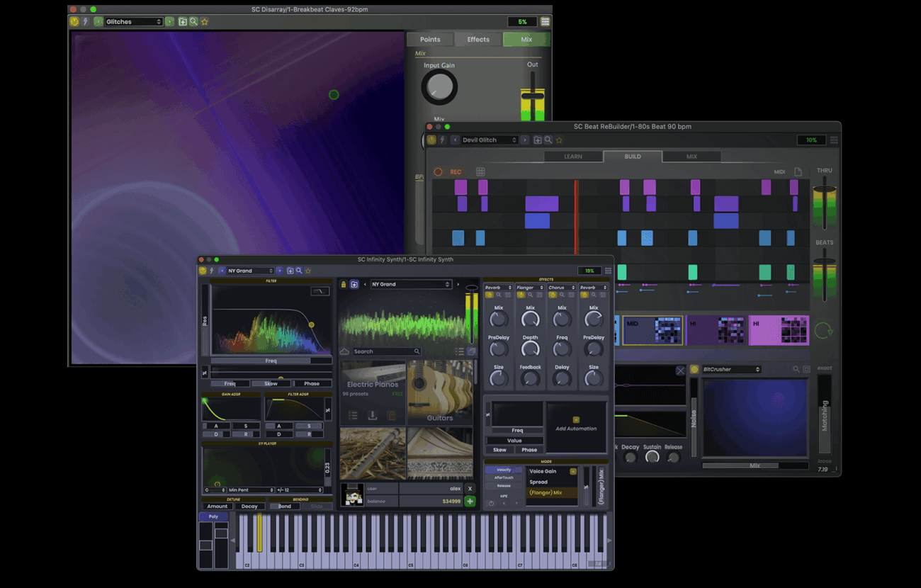Open the Chorus effect type dropdown
The image size is (921, 588).
(x=561, y=288)
